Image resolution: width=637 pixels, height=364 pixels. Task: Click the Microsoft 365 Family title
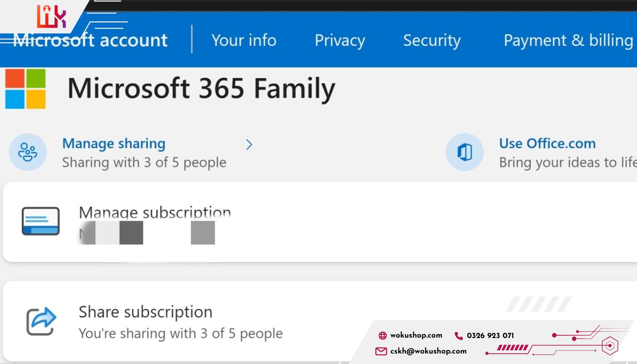[x=202, y=88]
